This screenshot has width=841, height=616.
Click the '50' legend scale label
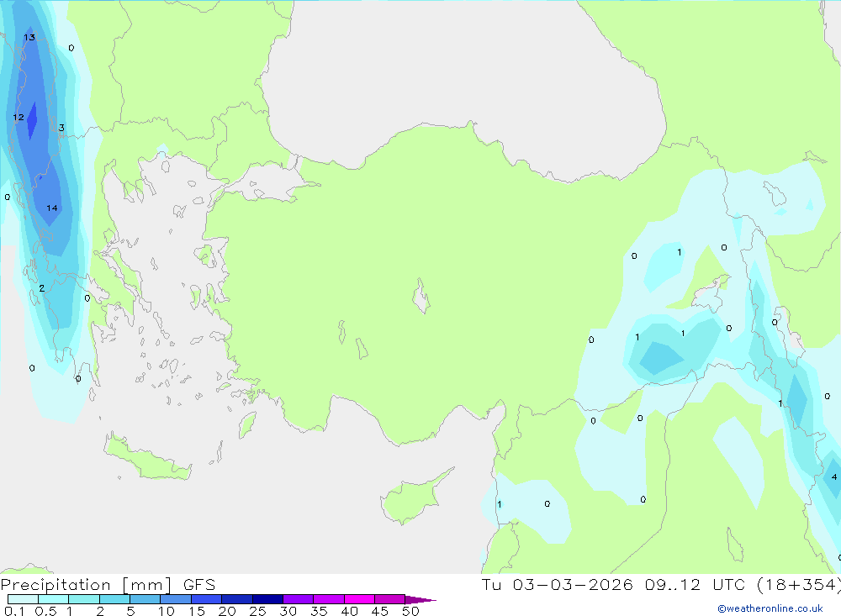[x=411, y=611]
